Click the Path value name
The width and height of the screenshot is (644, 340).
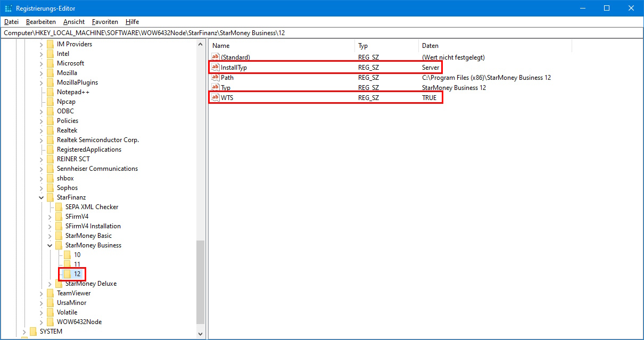tap(227, 77)
